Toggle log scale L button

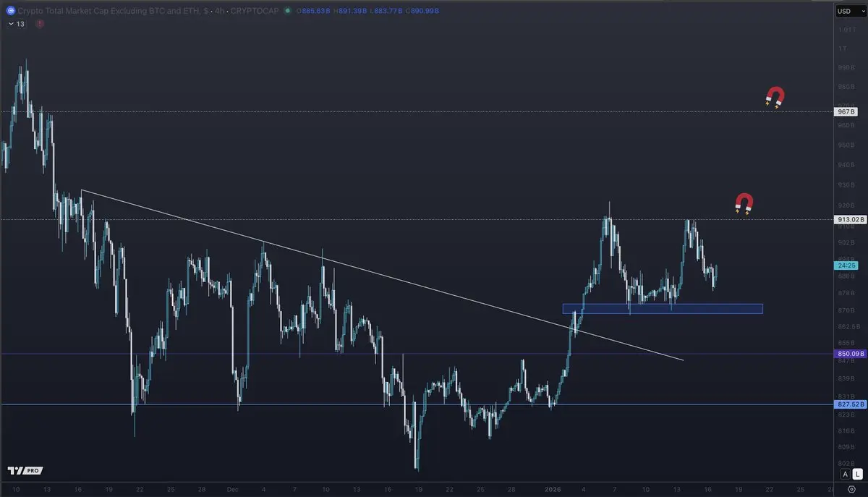(x=858, y=474)
